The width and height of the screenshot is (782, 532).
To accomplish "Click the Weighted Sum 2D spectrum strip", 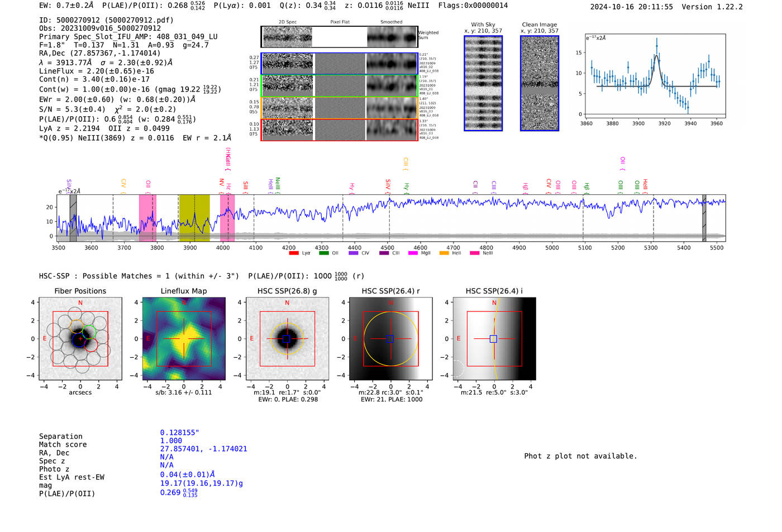I will [x=340, y=37].
